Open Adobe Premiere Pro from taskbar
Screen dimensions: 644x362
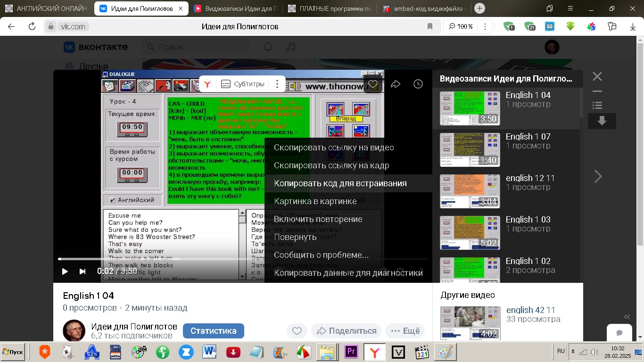351,352
